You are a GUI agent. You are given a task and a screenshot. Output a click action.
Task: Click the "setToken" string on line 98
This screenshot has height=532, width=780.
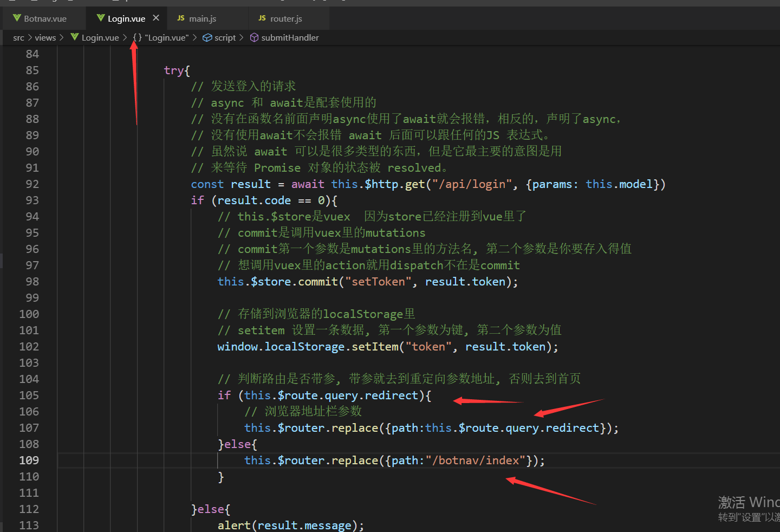tap(378, 282)
